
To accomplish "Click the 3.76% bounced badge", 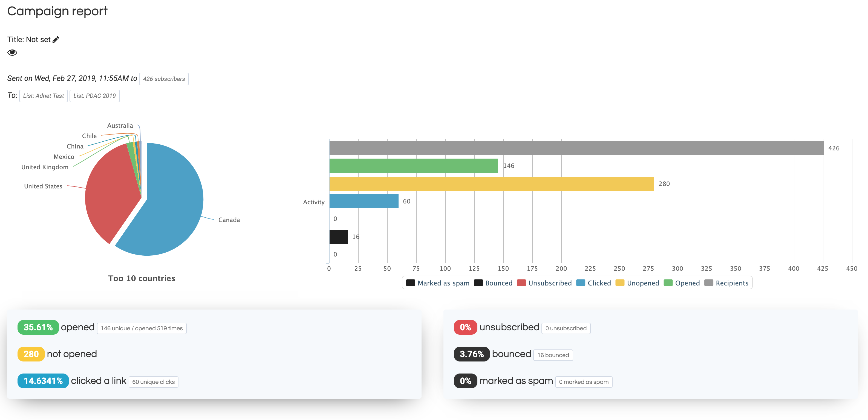I will [472, 354].
